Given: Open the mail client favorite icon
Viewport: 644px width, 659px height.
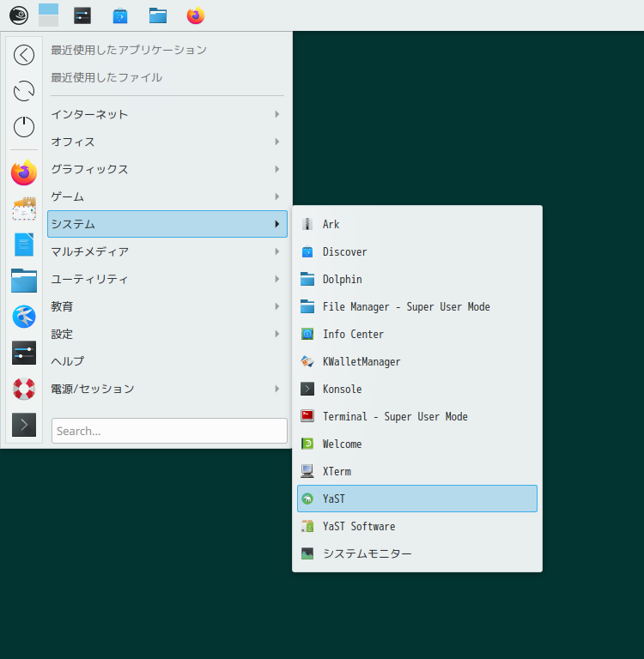Looking at the screenshot, I should [x=24, y=209].
